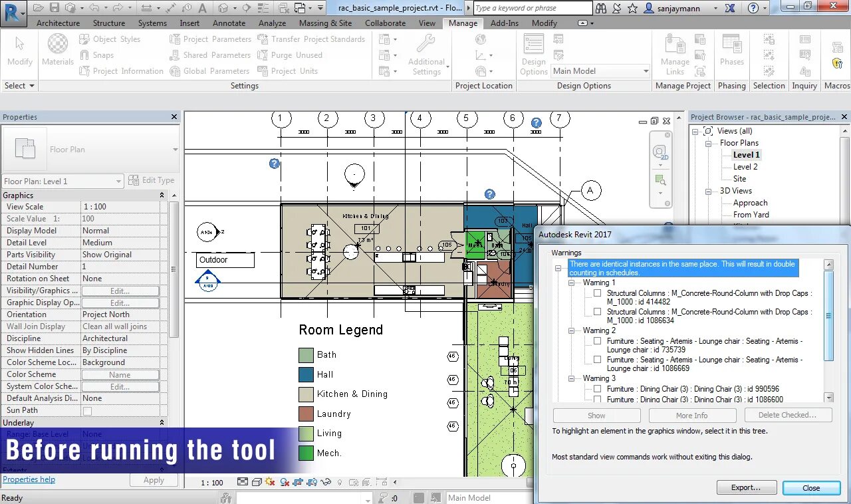The width and height of the screenshot is (851, 504).
Task: Expand the Select panel dropdown
Action: point(19,86)
